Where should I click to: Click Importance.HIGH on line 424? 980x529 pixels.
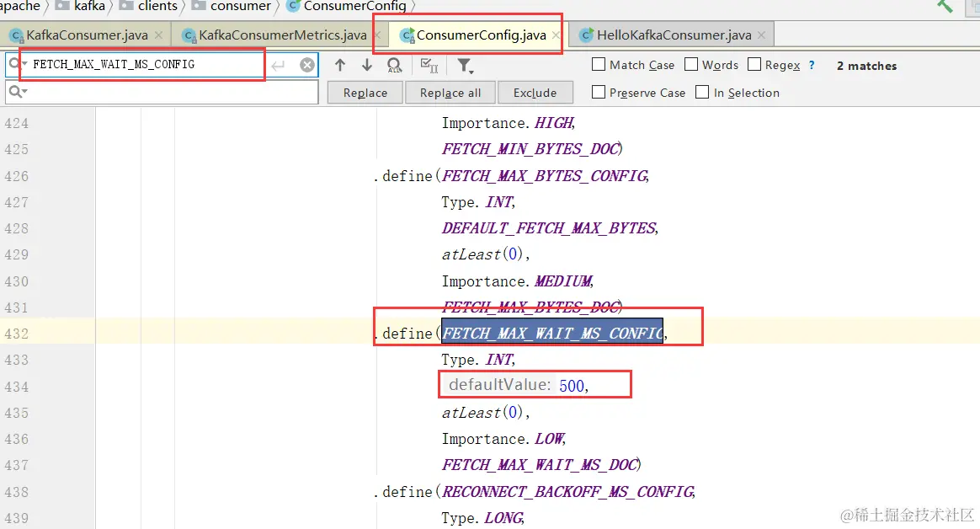pos(508,122)
